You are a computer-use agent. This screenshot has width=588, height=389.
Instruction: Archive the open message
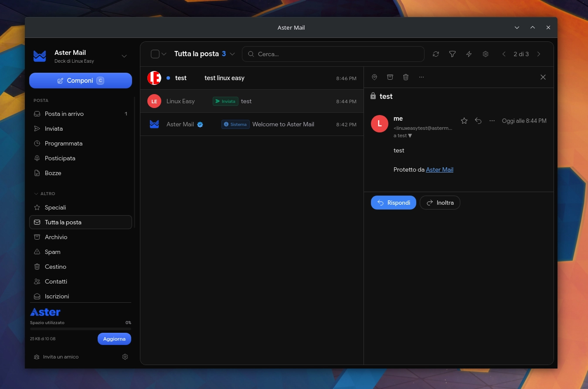(x=390, y=77)
